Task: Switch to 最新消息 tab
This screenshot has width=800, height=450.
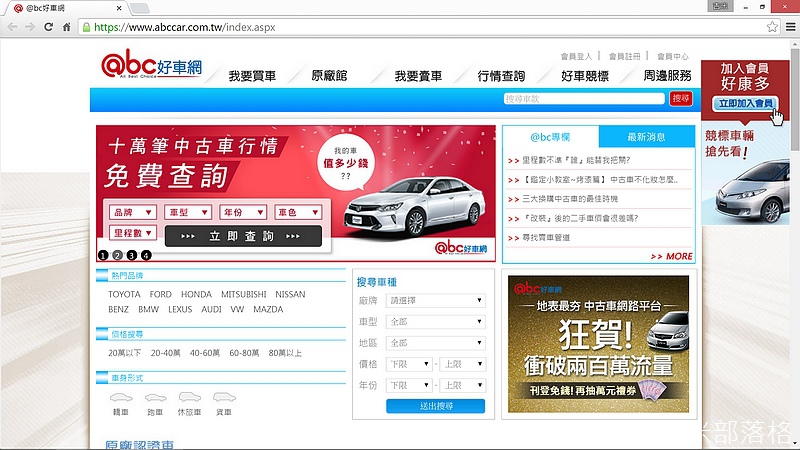Action: pos(646,137)
